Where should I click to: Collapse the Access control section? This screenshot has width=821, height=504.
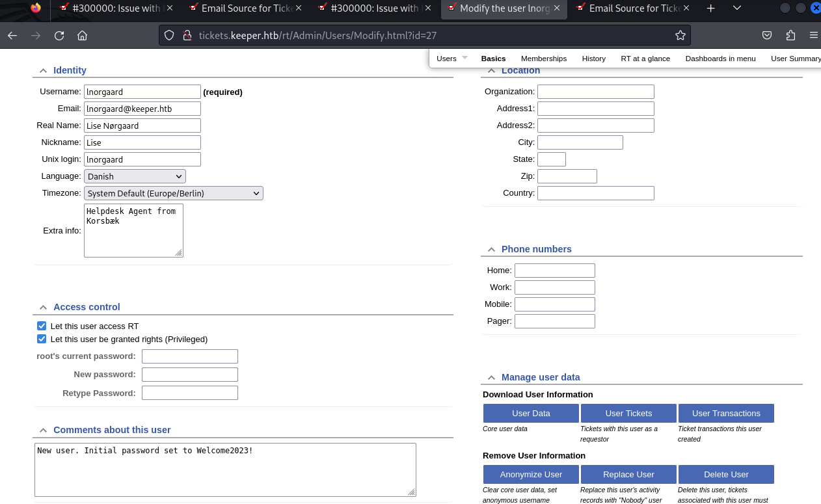point(43,307)
